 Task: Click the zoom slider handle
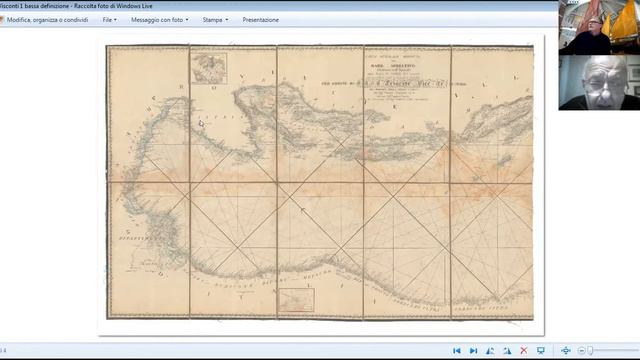tap(590, 351)
